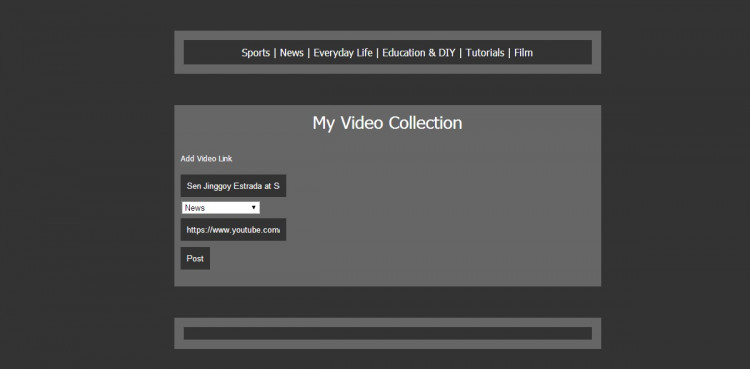Open the Sports category link
The height and width of the screenshot is (369, 750).
click(x=255, y=53)
